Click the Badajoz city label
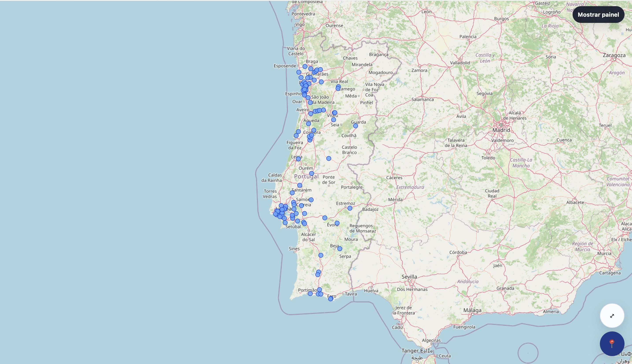Viewport: 632px width, 364px height. [370, 210]
